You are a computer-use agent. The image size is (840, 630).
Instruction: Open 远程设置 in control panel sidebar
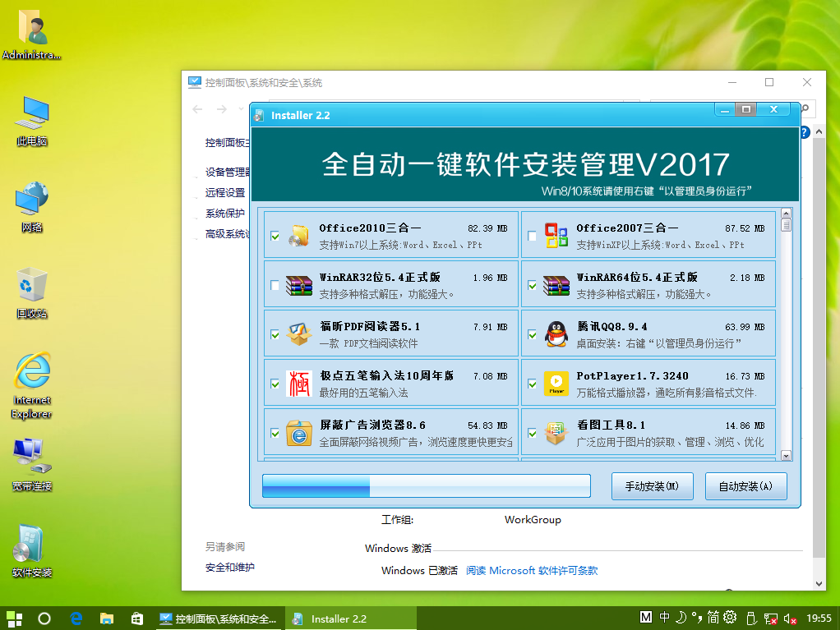(x=225, y=193)
